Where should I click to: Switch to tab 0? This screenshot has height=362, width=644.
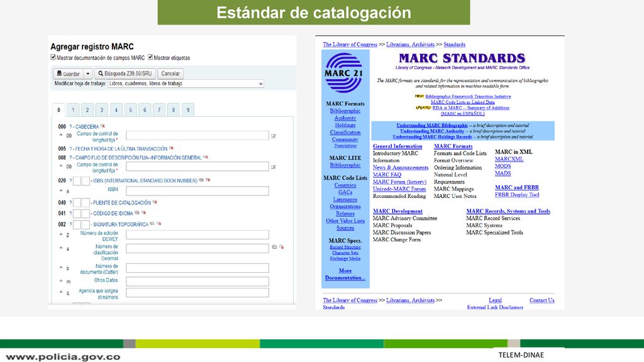point(58,110)
